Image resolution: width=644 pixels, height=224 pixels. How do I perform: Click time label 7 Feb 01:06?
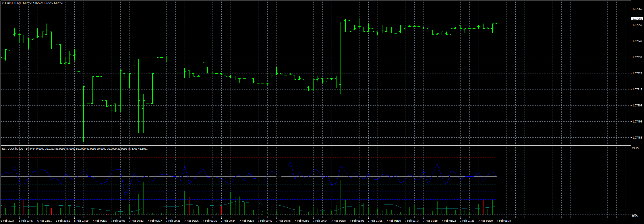pyautogui.click(x=375, y=221)
